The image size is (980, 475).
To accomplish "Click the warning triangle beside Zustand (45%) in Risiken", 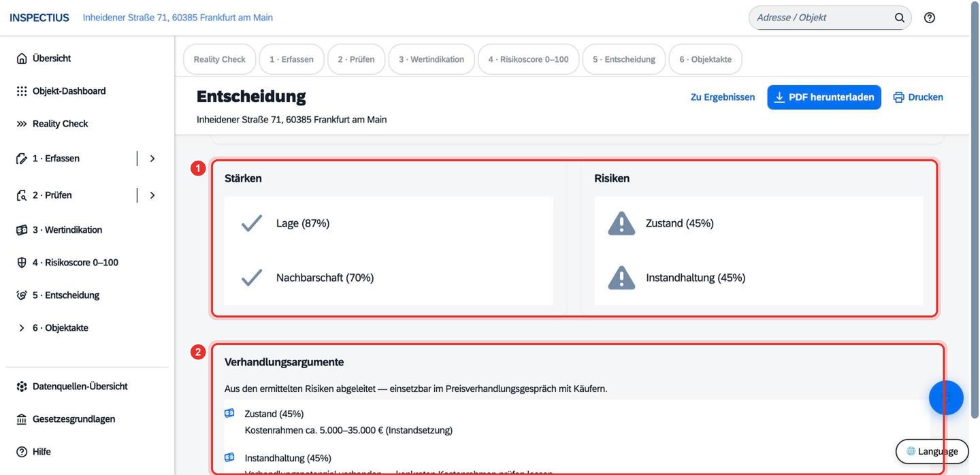I will click(x=621, y=223).
